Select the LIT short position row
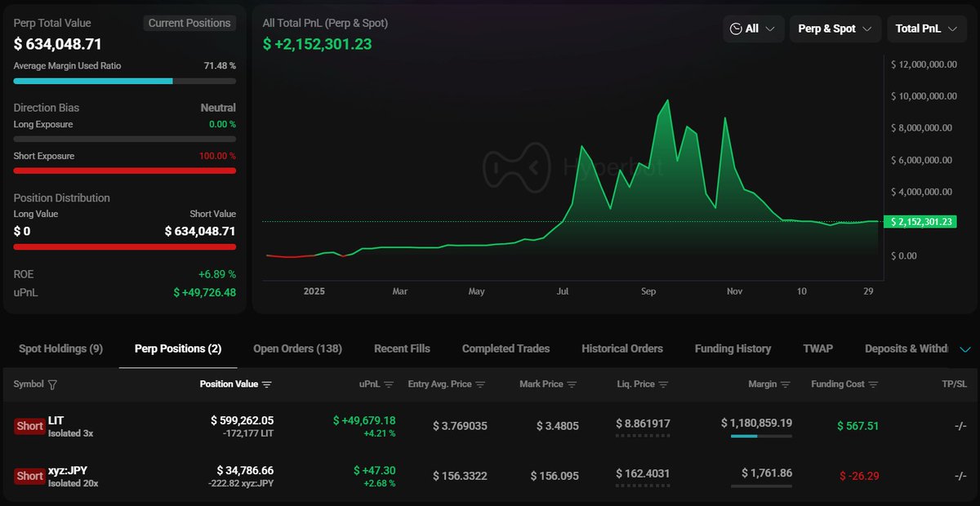 coord(56,420)
